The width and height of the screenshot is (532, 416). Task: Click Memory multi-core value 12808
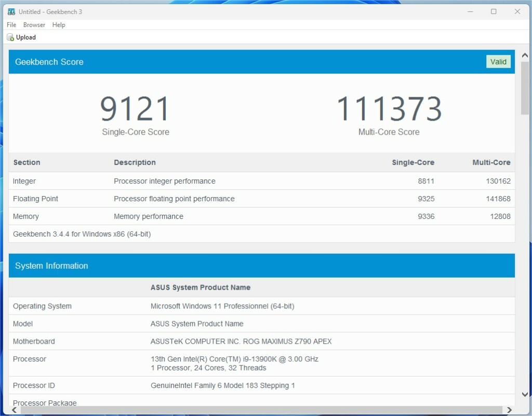pos(500,216)
